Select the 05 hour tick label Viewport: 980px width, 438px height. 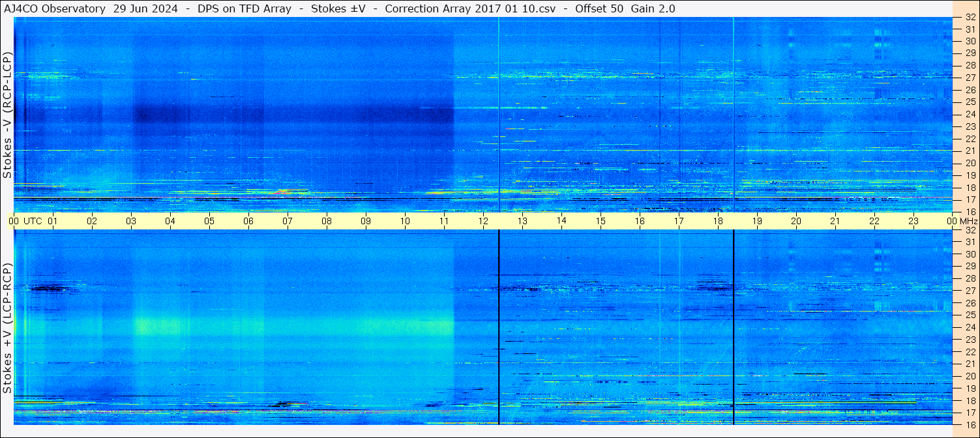[209, 221]
